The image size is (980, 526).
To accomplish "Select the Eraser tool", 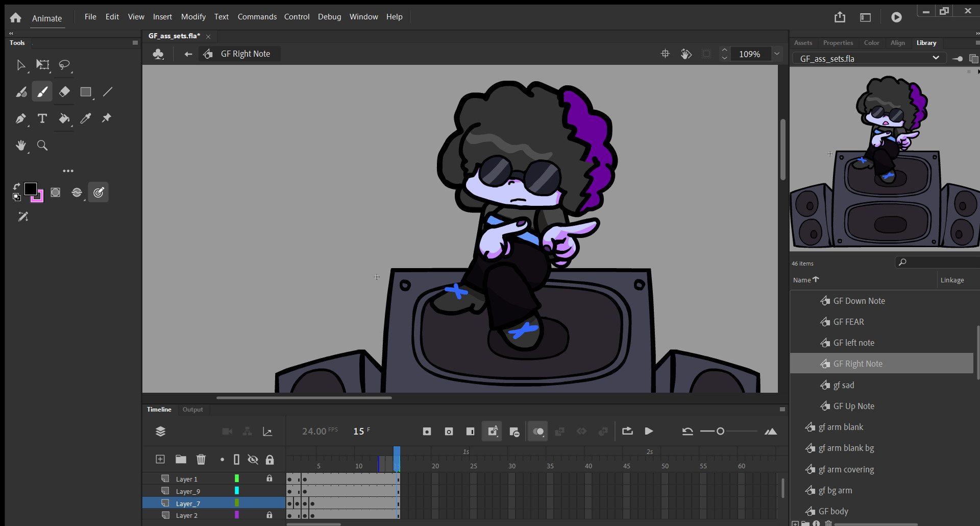I will (64, 92).
